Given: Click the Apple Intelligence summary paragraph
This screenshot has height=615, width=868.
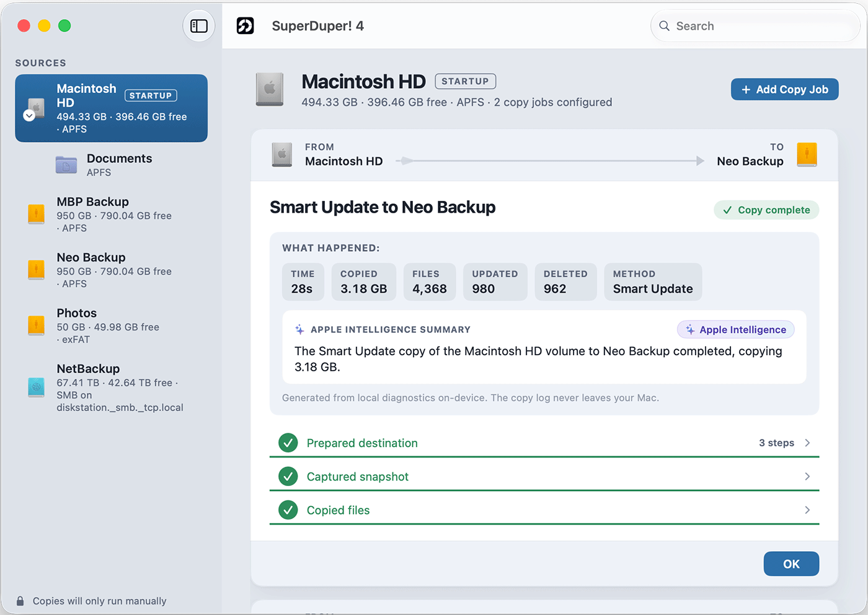Looking at the screenshot, I should [x=538, y=359].
